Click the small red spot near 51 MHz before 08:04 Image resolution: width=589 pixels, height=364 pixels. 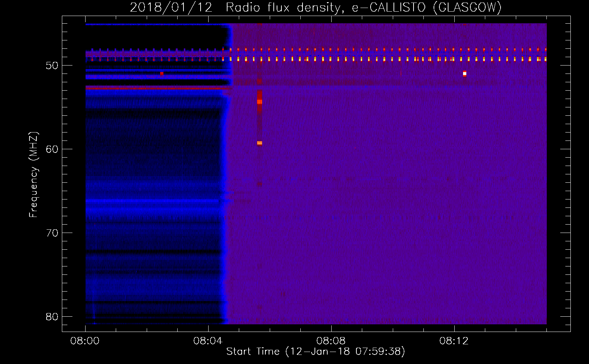162,74
